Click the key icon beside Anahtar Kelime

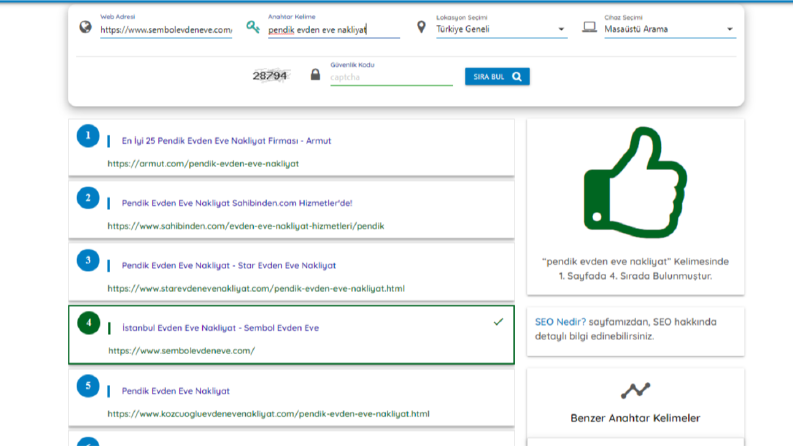point(253,27)
